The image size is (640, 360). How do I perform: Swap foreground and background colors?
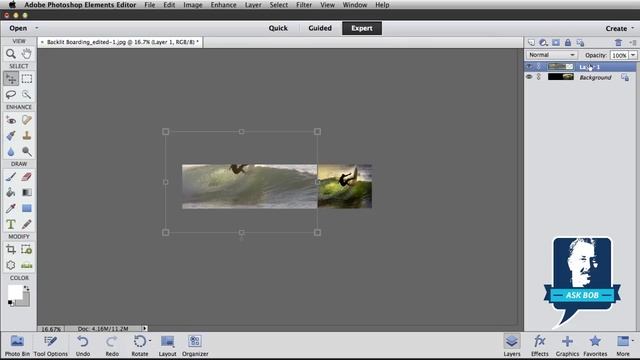27,288
